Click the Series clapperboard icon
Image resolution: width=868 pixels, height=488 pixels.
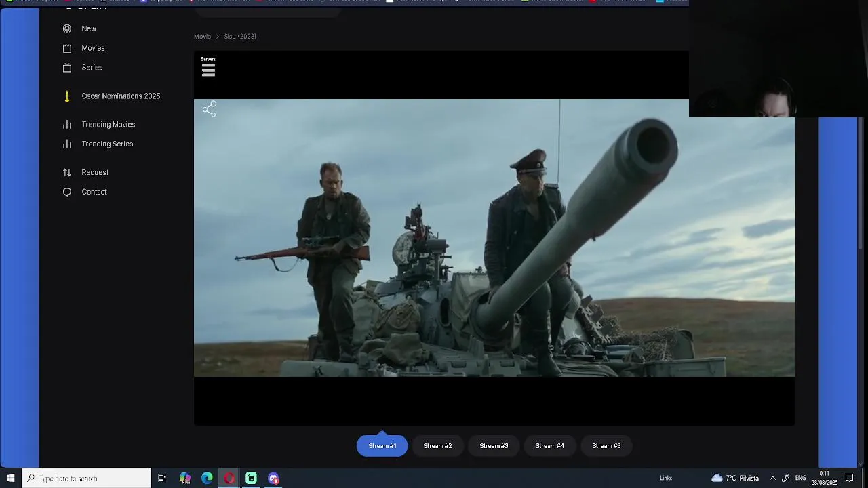(67, 68)
